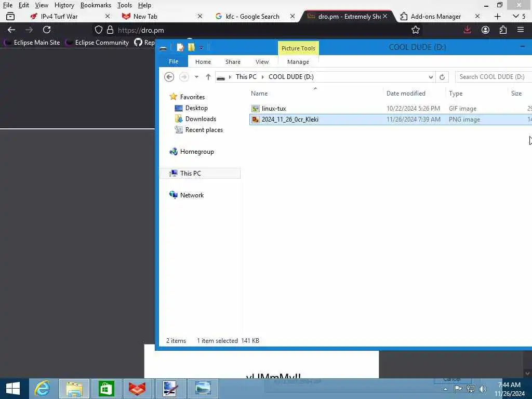Open the Explorer Share ribbon tab
Viewport: 532px width, 399px height.
pos(233,62)
